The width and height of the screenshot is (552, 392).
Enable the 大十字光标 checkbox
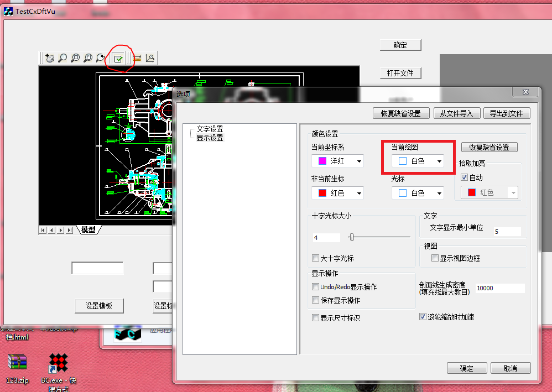pyautogui.click(x=315, y=258)
